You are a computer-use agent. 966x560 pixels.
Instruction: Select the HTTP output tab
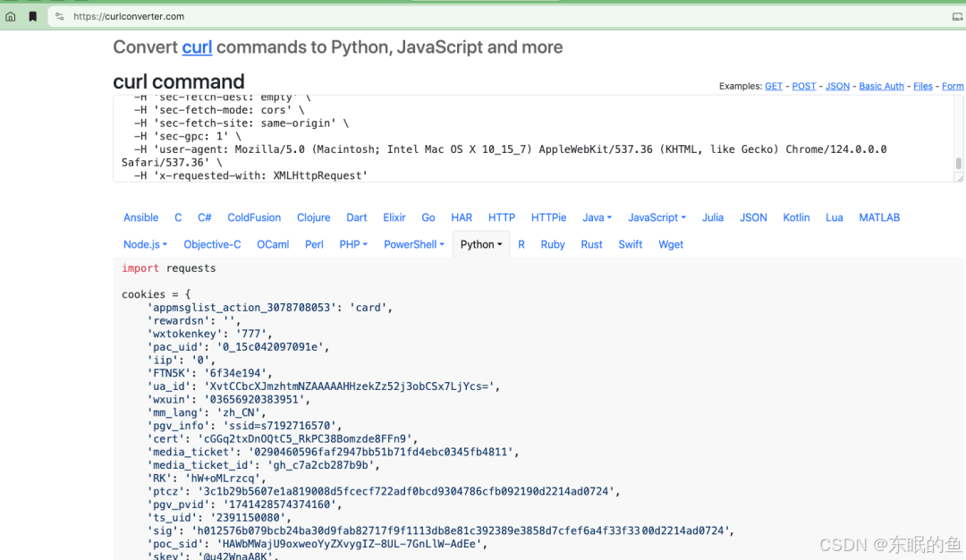tap(502, 217)
